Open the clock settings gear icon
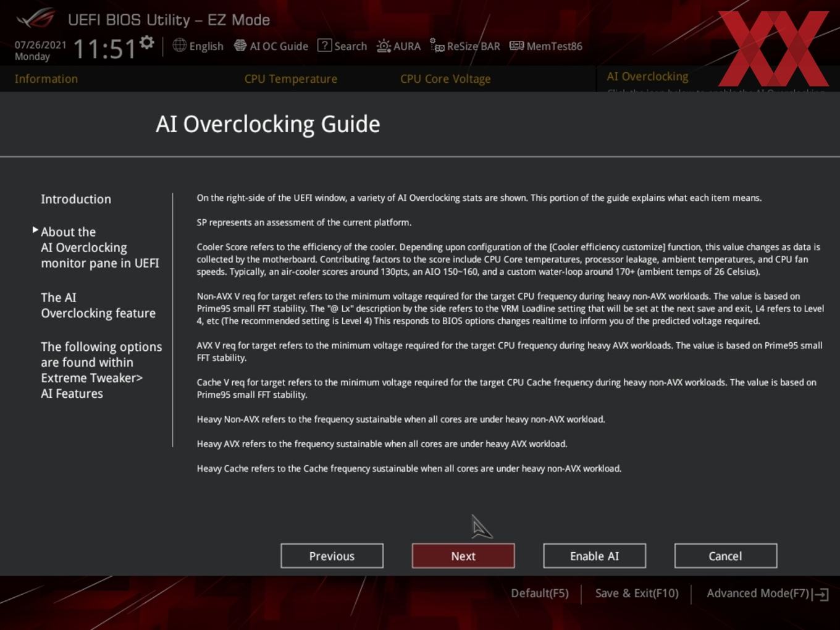The width and height of the screenshot is (840, 630). pos(146,42)
